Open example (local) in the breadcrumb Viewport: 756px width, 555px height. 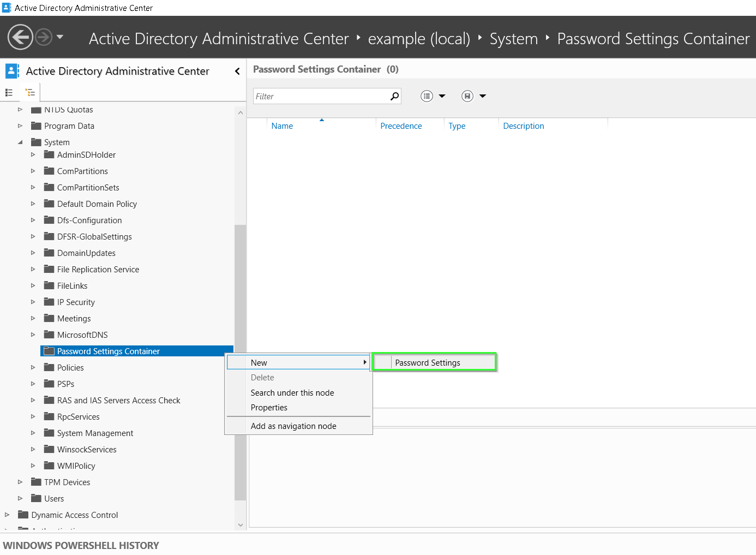[x=418, y=38]
